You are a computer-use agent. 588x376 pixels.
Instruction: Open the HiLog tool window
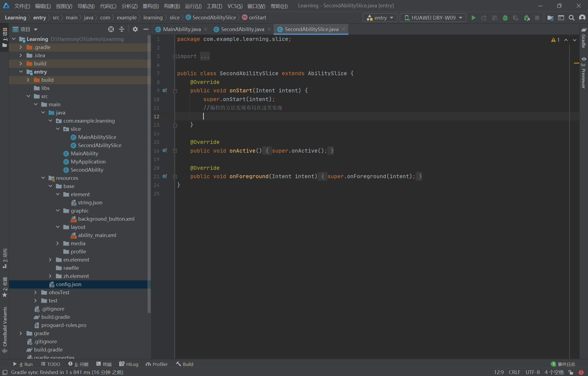129,364
